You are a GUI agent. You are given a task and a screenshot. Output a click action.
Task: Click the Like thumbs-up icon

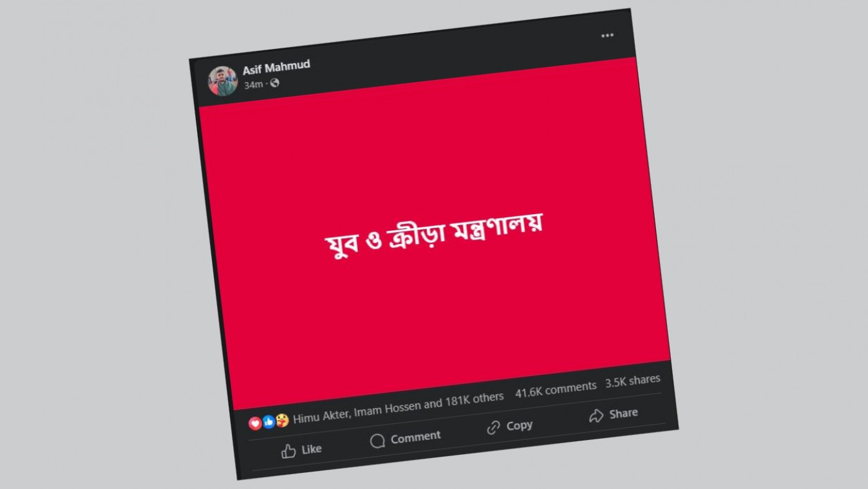click(x=288, y=451)
